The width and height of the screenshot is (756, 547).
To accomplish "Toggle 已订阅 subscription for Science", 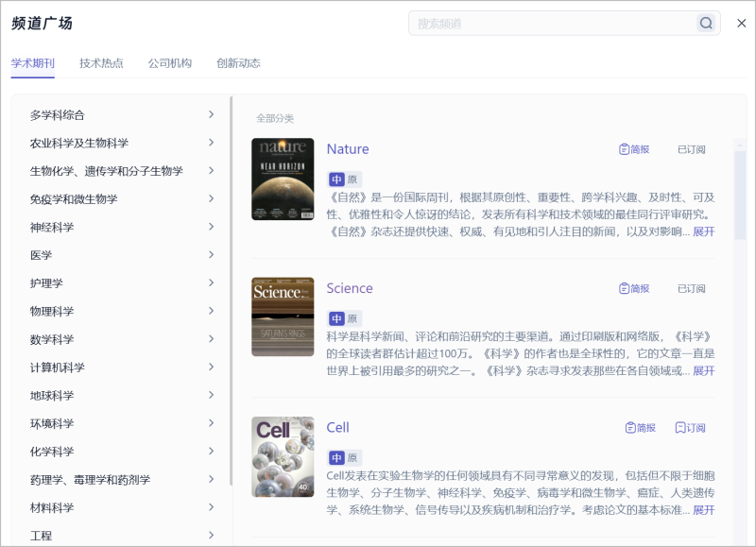I will 691,288.
